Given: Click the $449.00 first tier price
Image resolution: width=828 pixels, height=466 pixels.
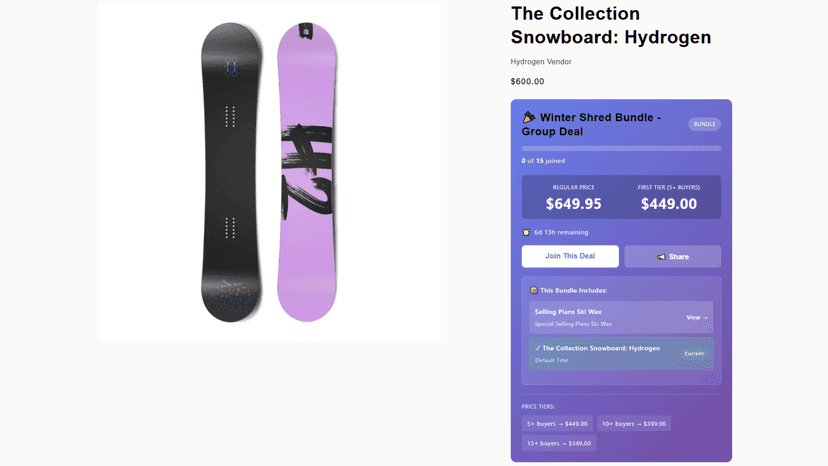Looking at the screenshot, I should [669, 204].
